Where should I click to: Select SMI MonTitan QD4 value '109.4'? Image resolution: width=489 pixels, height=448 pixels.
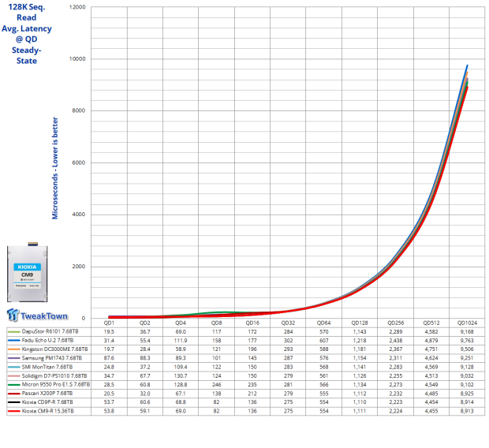[181, 367]
